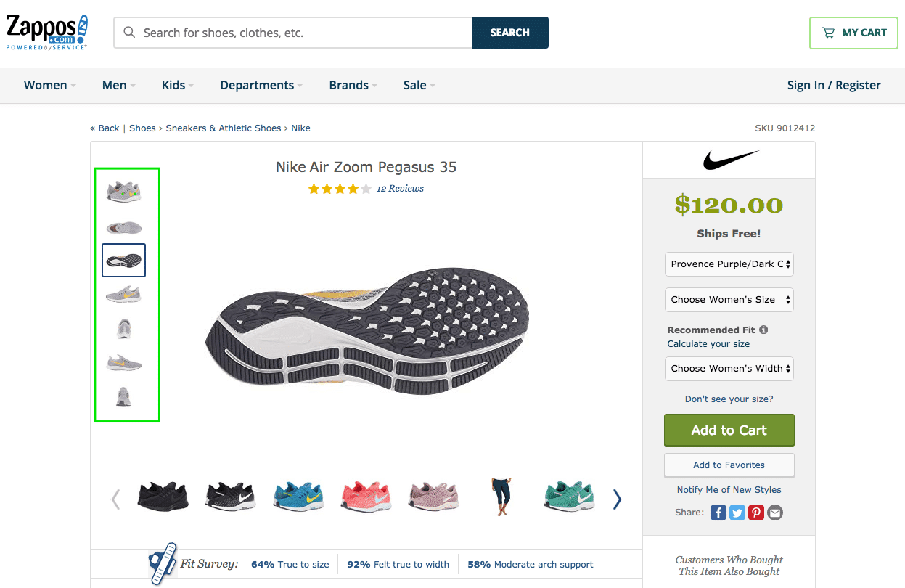
Task: Open the Nike brand logo
Action: tap(730, 160)
